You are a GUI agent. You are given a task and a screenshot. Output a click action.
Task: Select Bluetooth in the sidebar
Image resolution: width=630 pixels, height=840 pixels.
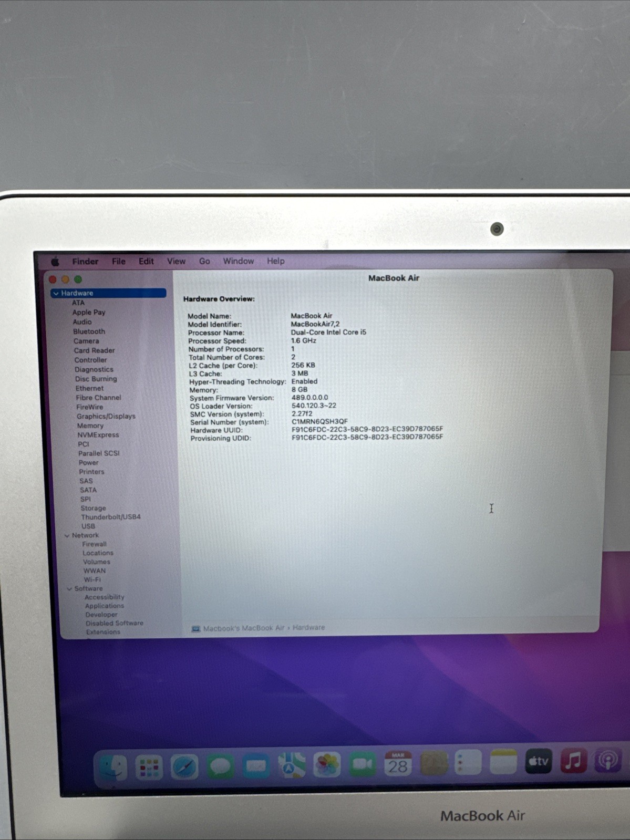tap(89, 331)
